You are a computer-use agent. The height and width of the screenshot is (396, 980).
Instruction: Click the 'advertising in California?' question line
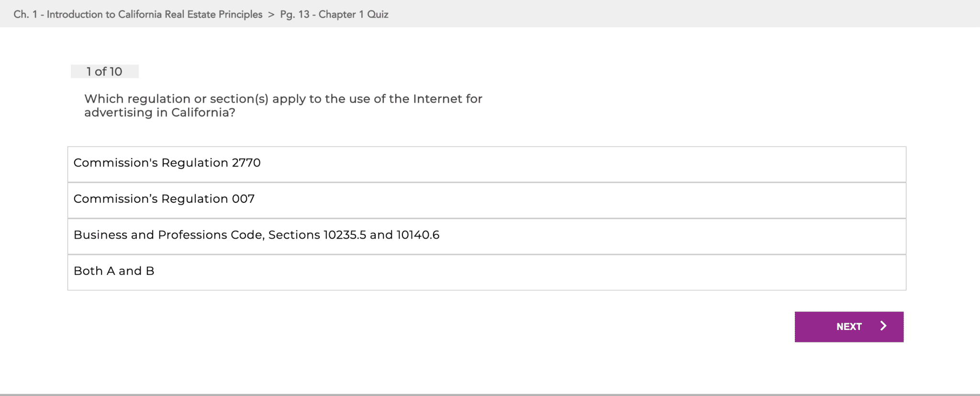pyautogui.click(x=159, y=113)
